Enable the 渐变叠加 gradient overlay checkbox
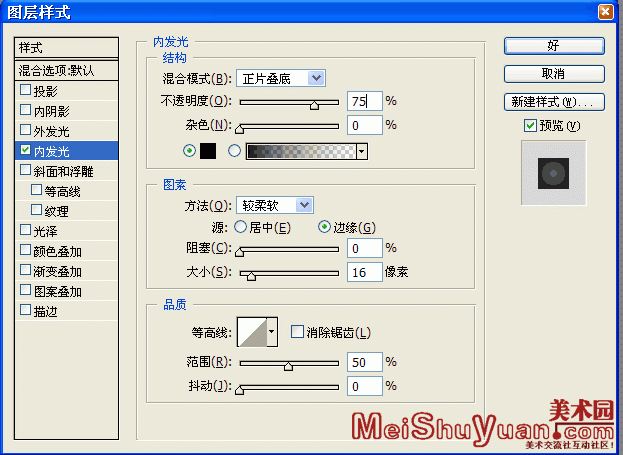 (x=25, y=270)
